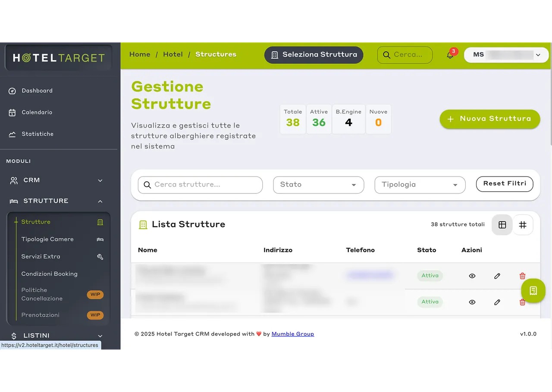Viewport: 552px width, 392px height.
Task: Edit the second structure via the pencil icon
Action: (497, 302)
